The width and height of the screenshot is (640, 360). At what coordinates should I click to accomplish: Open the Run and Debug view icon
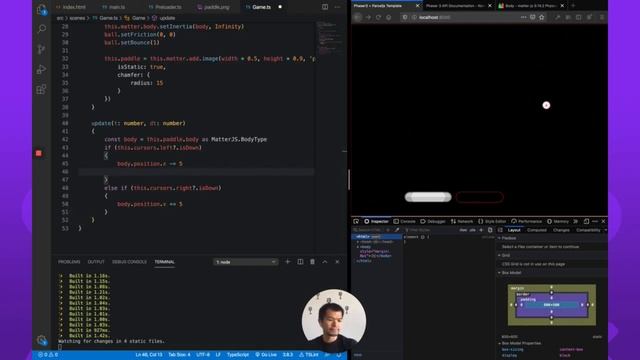click(x=41, y=69)
